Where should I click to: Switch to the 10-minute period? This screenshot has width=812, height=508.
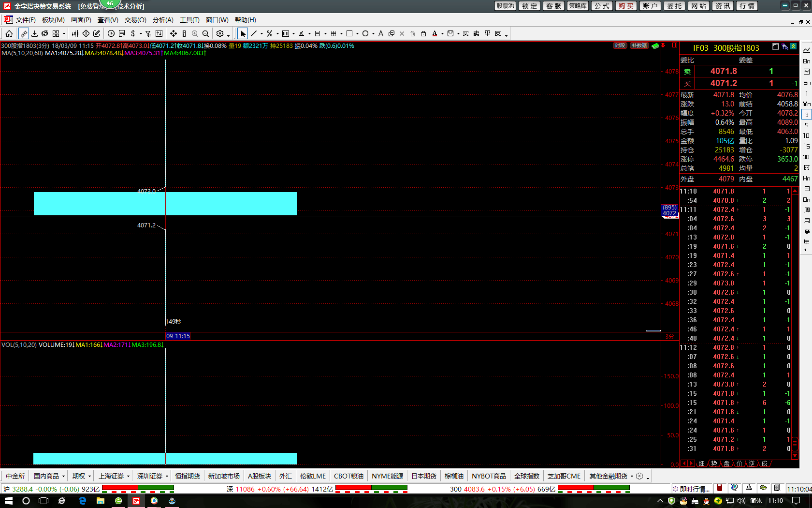(806, 136)
